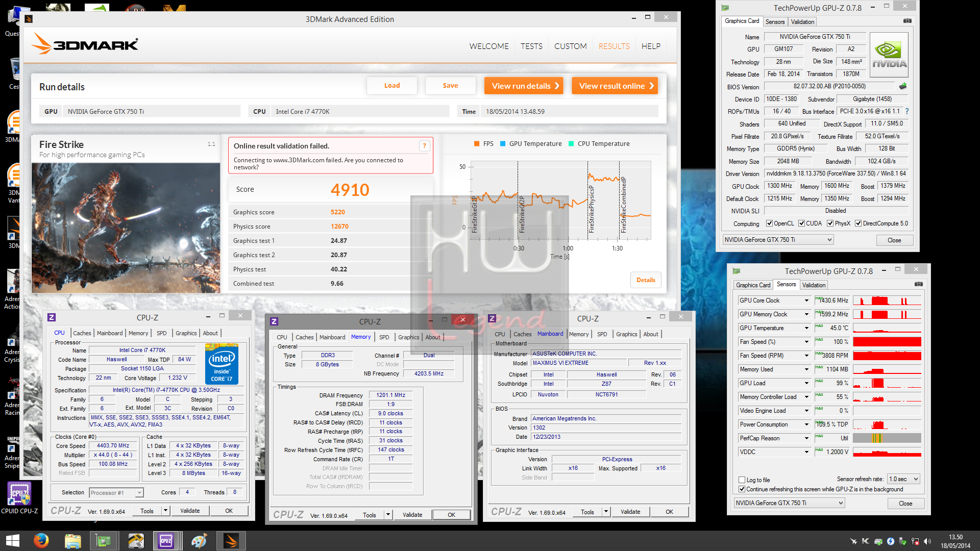Click the blue GPU Temperature legend swatch

503,144
